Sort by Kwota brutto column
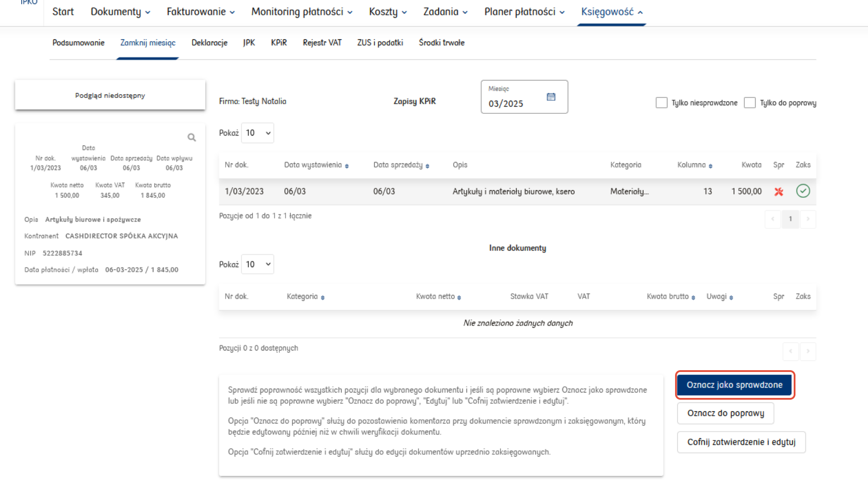The height and width of the screenshot is (487, 868). point(693,298)
